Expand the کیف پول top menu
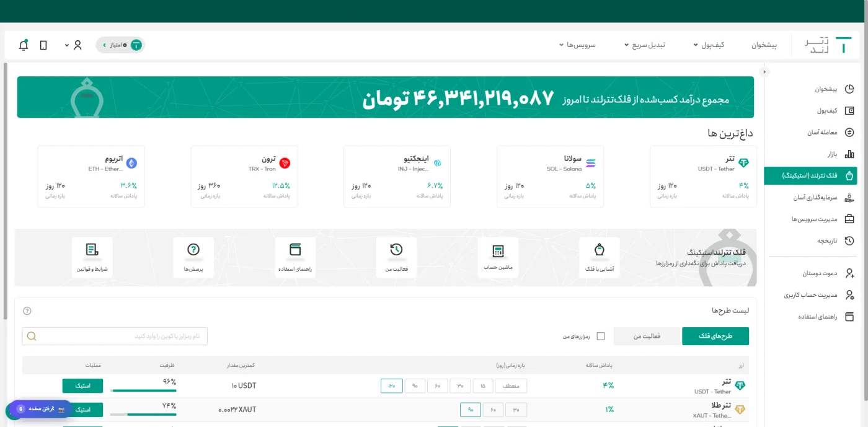This screenshot has height=427, width=868. click(709, 45)
